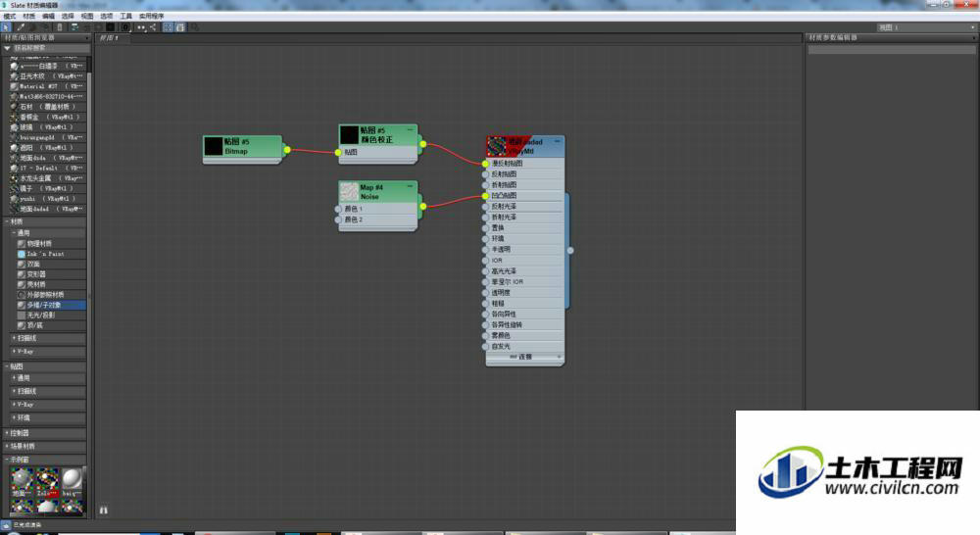The image size is (980, 535).
Task: Click the VRayMtl node output socket
Action: [x=570, y=250]
